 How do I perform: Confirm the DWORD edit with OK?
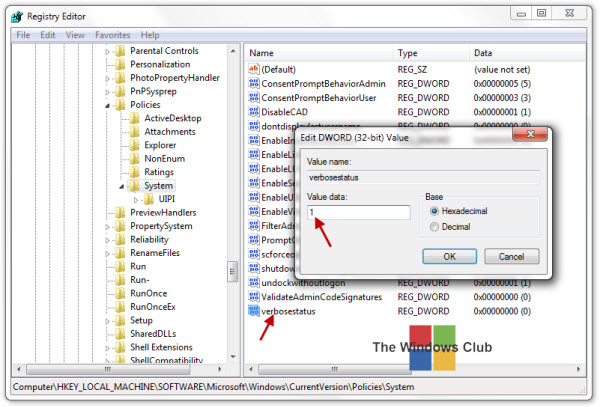point(450,256)
